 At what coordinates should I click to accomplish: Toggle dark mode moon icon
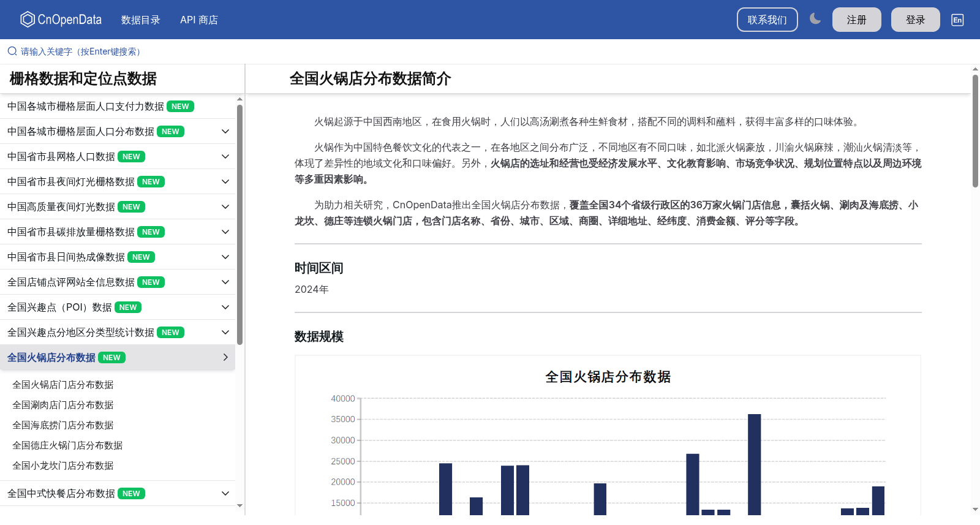point(815,19)
